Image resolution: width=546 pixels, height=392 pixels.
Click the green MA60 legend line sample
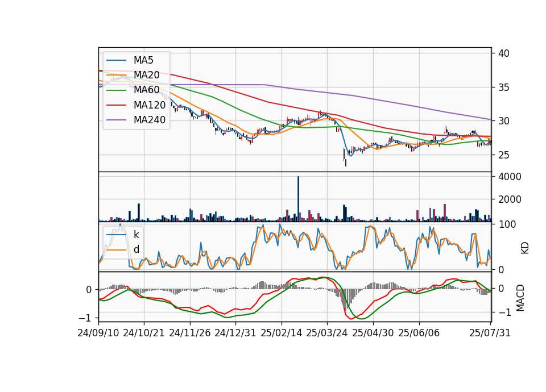(116, 90)
